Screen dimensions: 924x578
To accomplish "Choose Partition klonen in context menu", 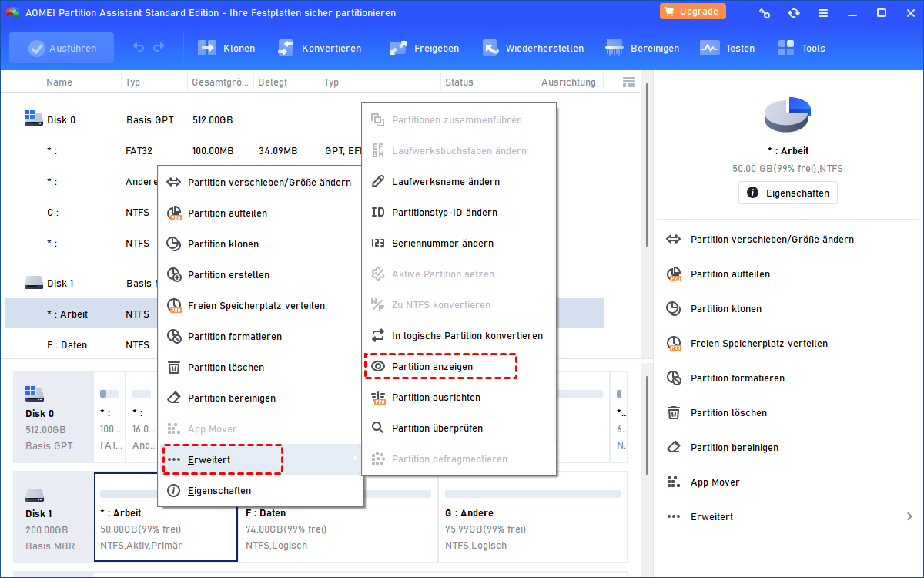I will click(260, 244).
